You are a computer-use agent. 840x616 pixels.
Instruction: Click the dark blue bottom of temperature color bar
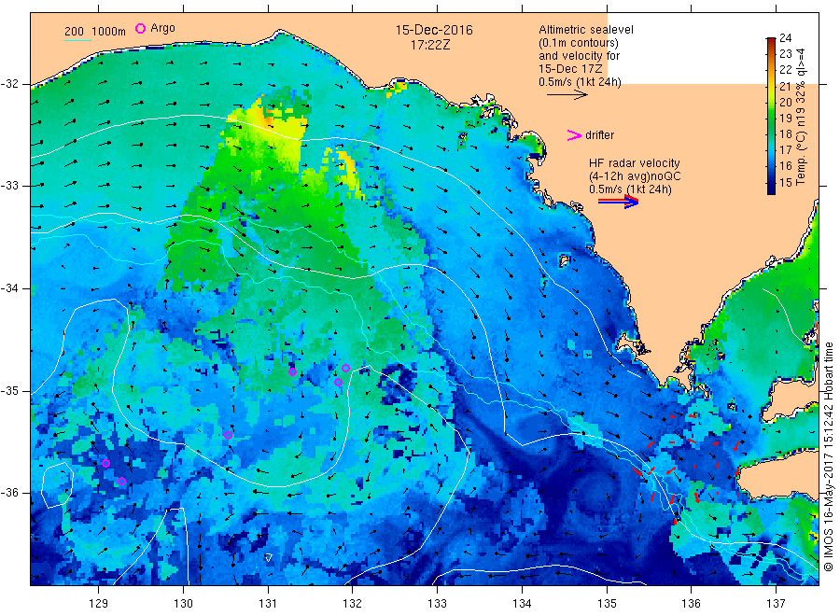point(771,188)
